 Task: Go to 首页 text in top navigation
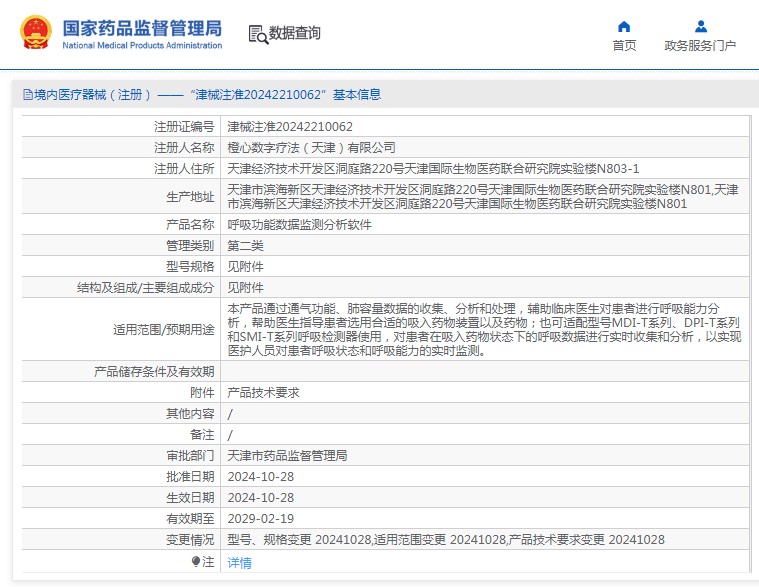[x=624, y=46]
